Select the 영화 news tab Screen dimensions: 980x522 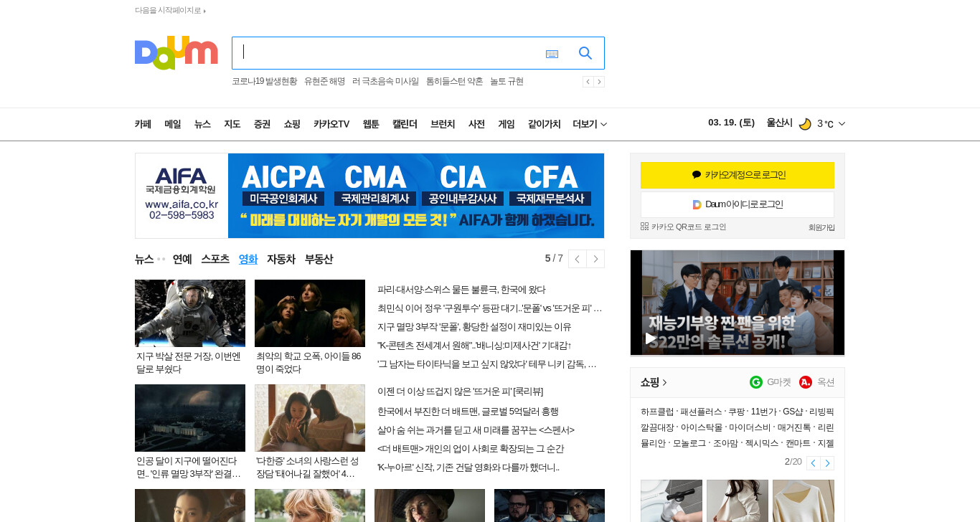248,259
